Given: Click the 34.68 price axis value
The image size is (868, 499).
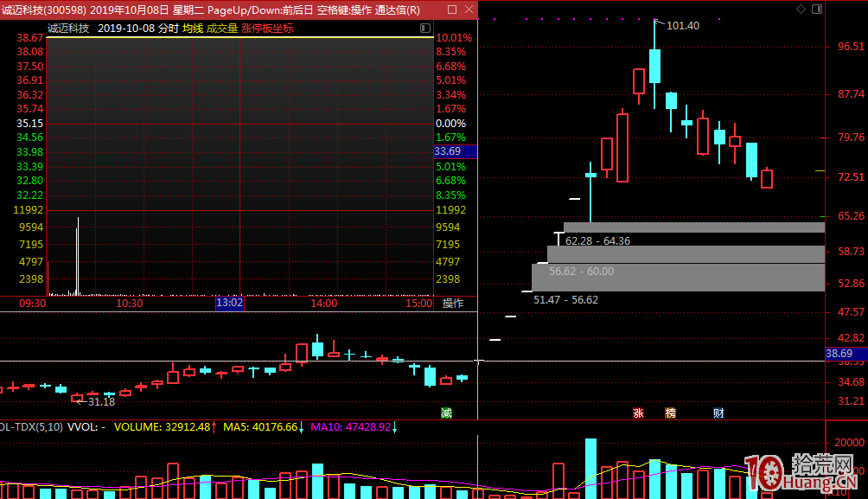Looking at the screenshot, I should pos(851,381).
